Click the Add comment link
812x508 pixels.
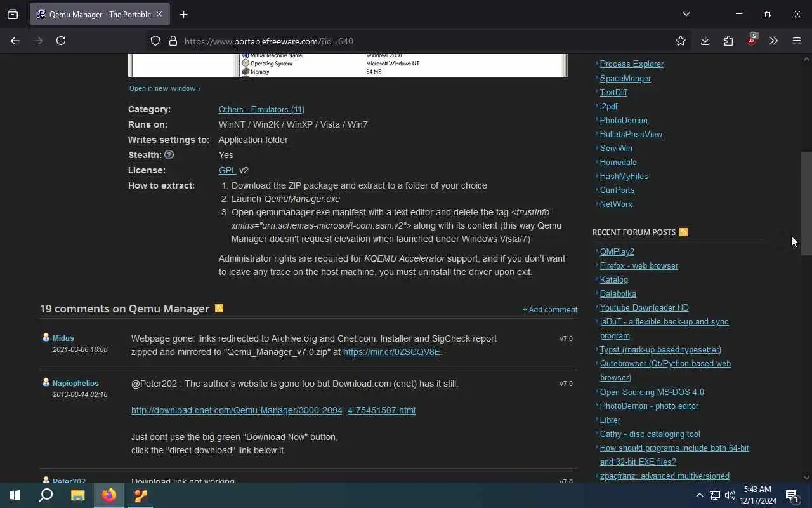click(x=550, y=310)
